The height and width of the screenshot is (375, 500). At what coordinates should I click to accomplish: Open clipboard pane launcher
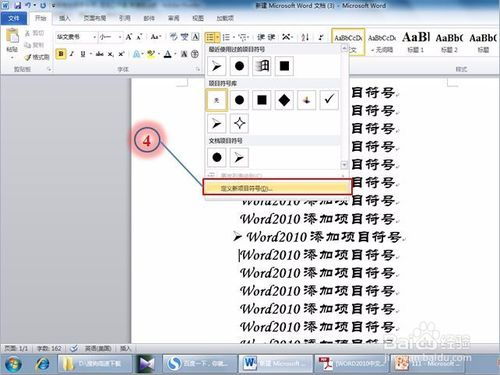[49, 69]
